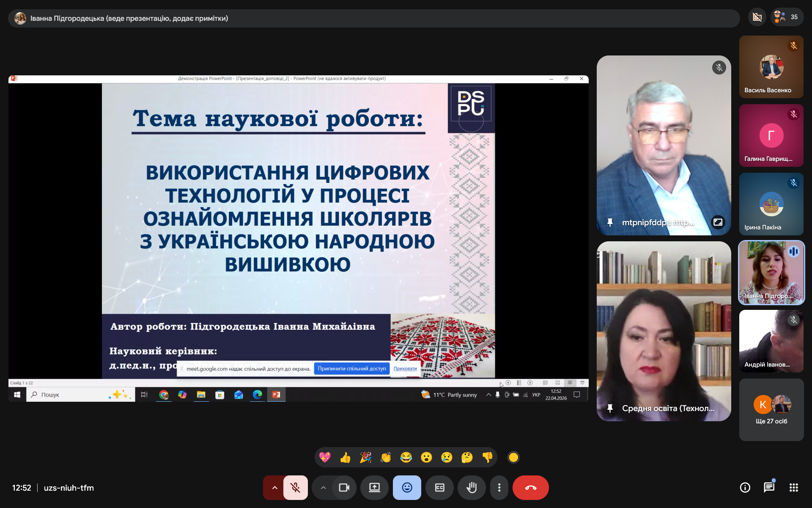The width and height of the screenshot is (812, 508).
Task: Select the yellow skin tone swatch
Action: (x=513, y=457)
